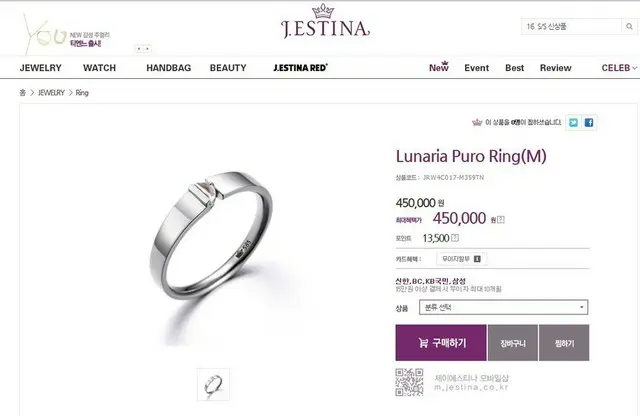Click the QR code for mobile shop
The image size is (640, 416).
tap(409, 382)
